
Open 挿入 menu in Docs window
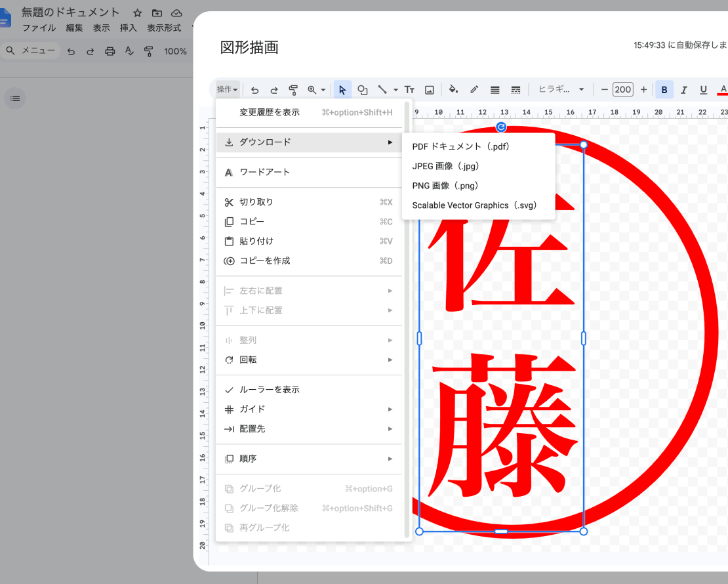(x=128, y=28)
